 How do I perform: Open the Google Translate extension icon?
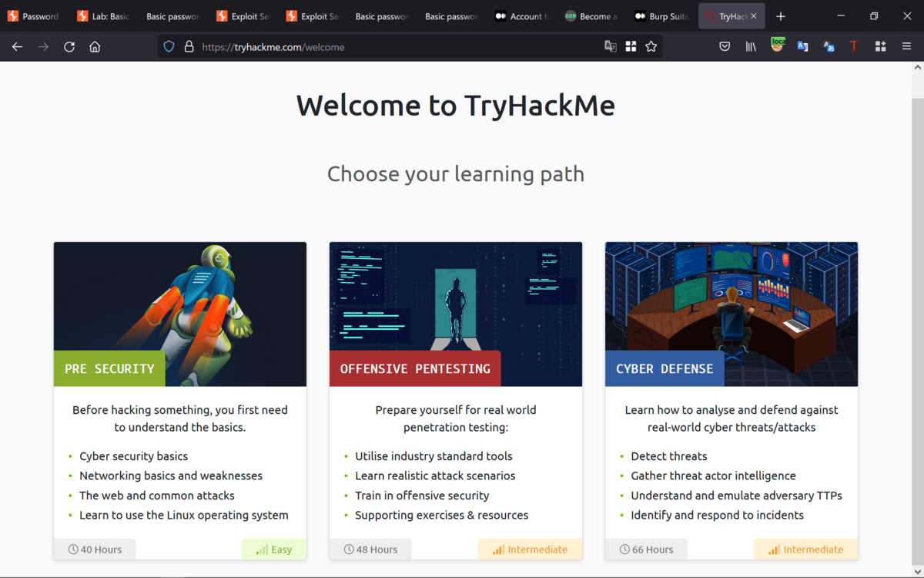pos(802,47)
